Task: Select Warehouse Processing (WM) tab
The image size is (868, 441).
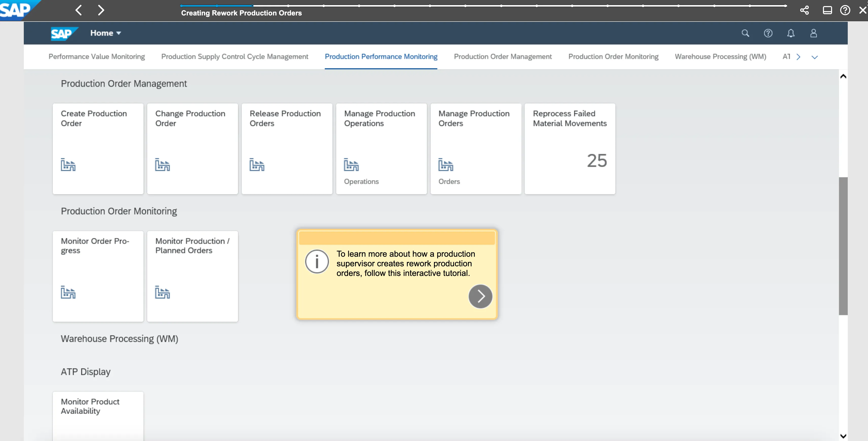Action: (x=720, y=57)
